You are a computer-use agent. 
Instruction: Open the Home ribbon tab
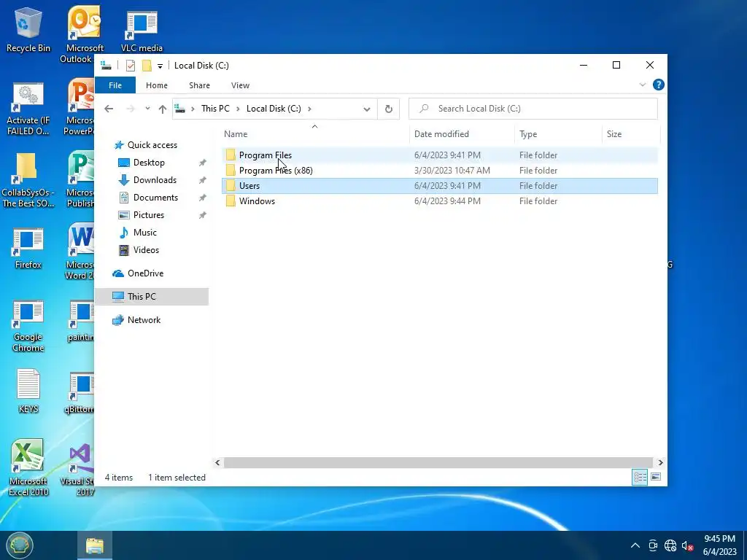[x=157, y=85]
